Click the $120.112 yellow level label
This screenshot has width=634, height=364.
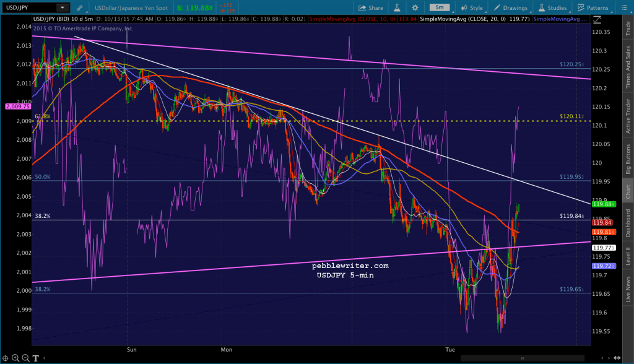tap(571, 116)
